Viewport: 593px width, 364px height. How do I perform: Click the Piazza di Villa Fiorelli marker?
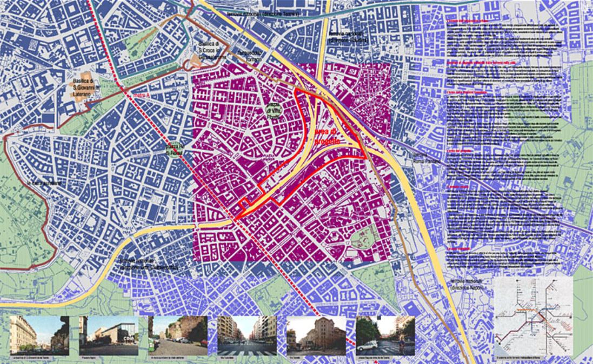tap(273, 110)
